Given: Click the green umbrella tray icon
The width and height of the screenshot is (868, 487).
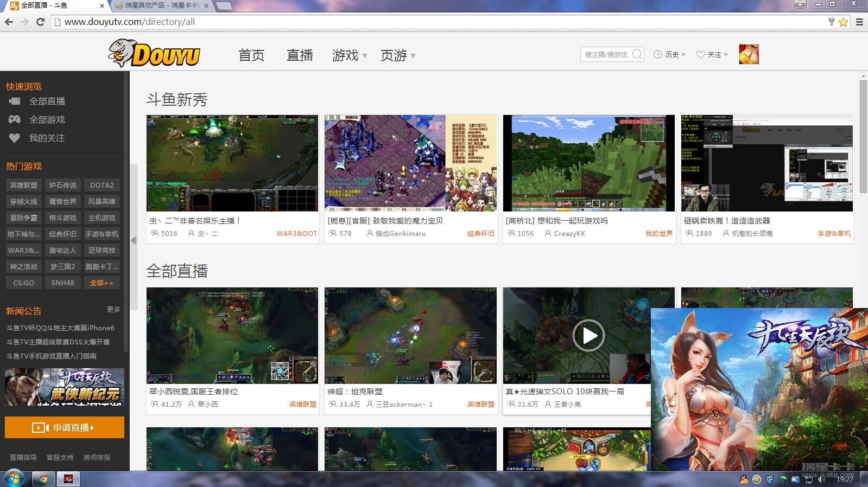Looking at the screenshot, I should [x=783, y=479].
